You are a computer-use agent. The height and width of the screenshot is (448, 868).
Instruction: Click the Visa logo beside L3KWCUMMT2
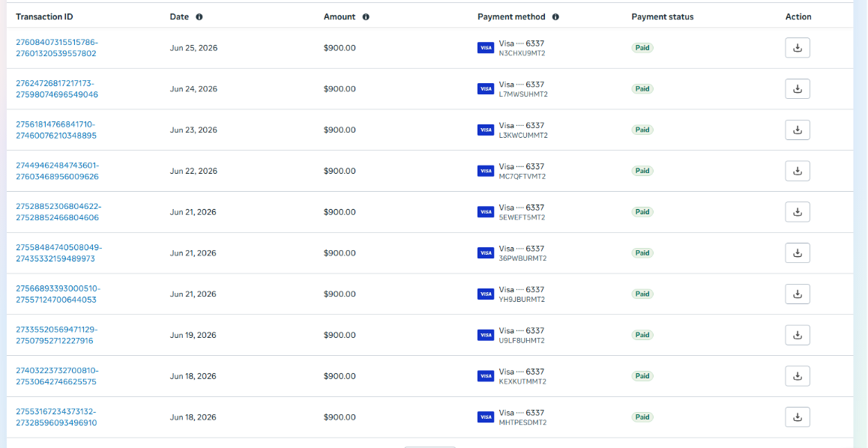click(486, 130)
